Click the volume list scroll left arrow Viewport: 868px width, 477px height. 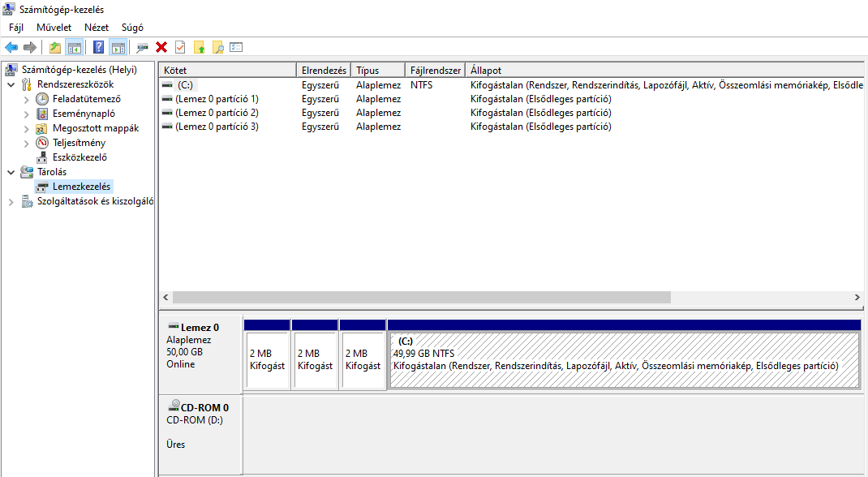(x=165, y=298)
